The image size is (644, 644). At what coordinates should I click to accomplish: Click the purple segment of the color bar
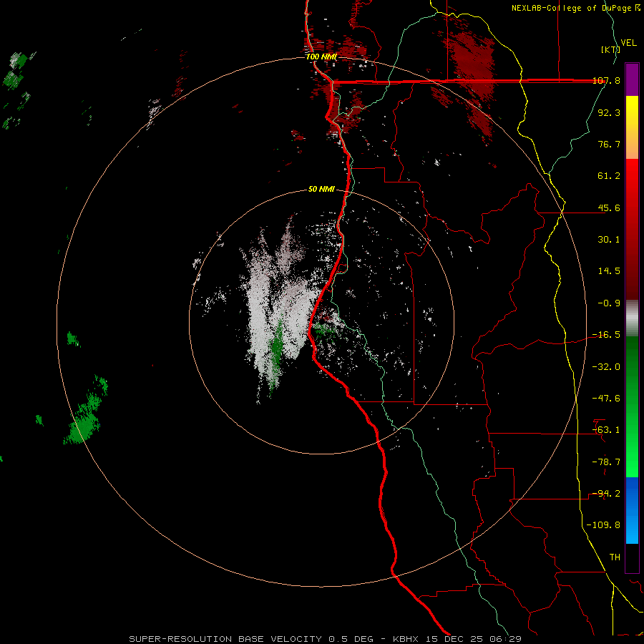tap(632, 79)
